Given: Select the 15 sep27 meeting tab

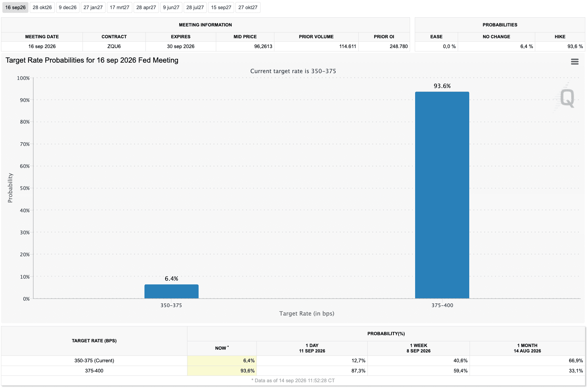Looking at the screenshot, I should pos(221,7).
